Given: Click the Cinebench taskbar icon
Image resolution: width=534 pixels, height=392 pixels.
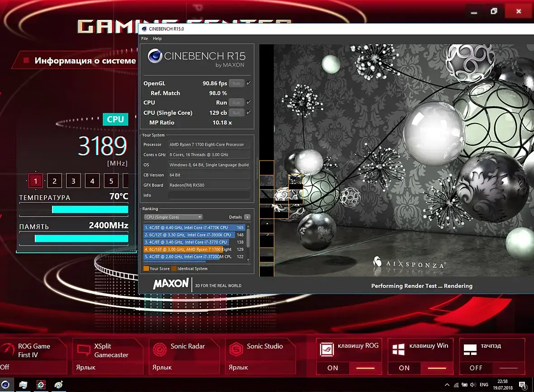Looking at the screenshot, I should click(5, 385).
